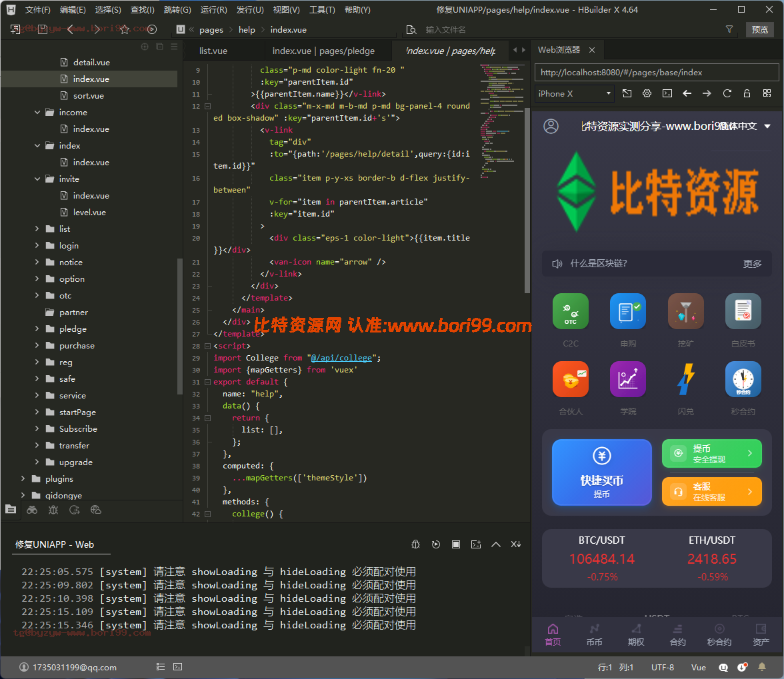Click the filter funnel icon in toolbar

(729, 29)
